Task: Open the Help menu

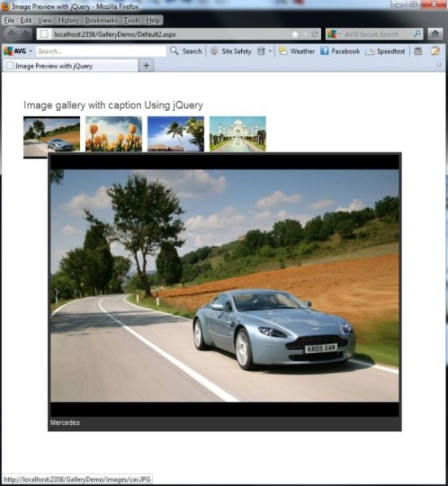Action: 153,20
